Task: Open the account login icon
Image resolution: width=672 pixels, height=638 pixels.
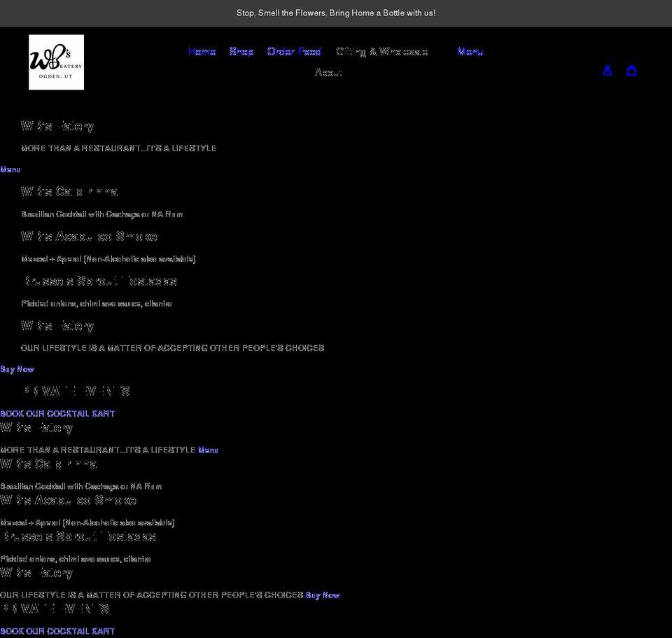Action: coord(608,70)
